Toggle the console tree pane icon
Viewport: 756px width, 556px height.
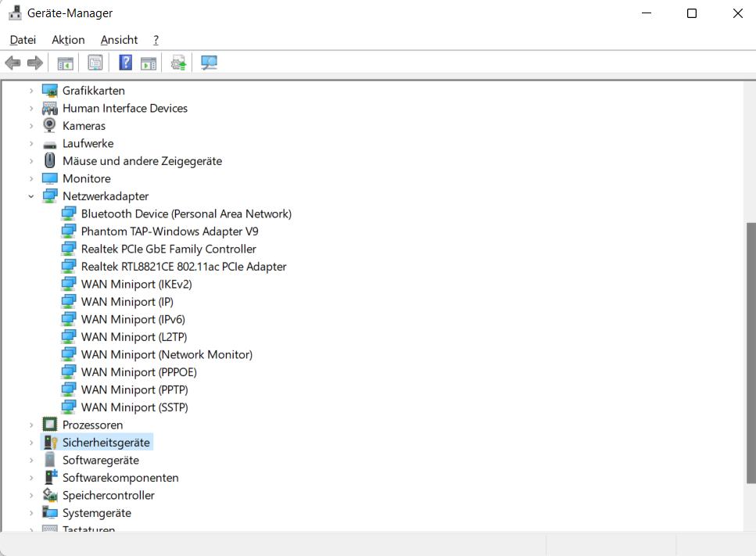click(65, 63)
